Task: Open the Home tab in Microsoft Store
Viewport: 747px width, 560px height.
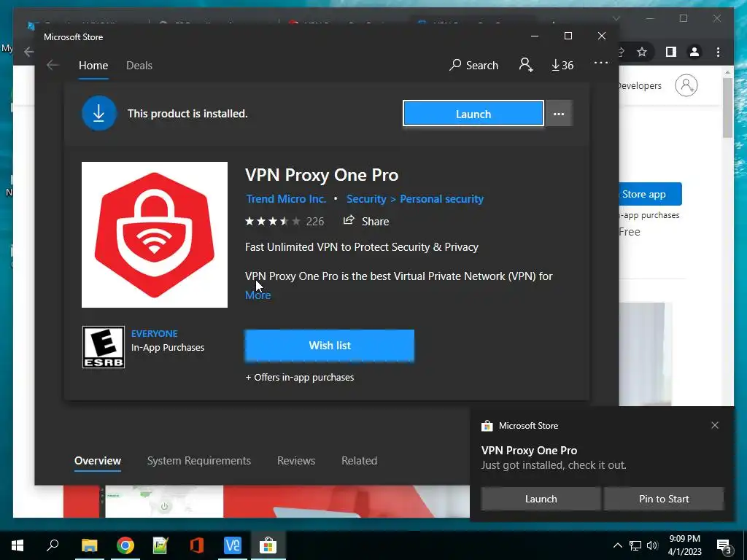Action: (93, 65)
